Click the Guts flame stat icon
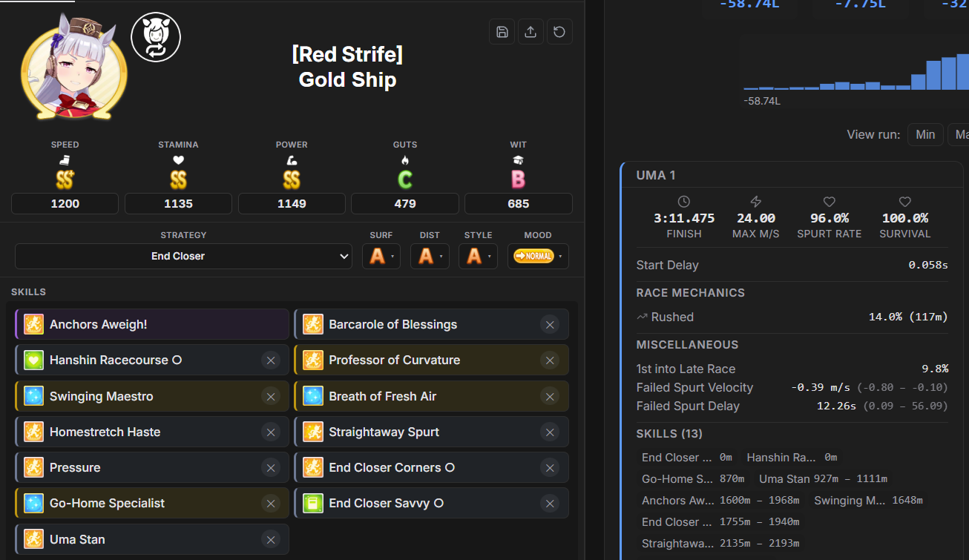 [405, 160]
